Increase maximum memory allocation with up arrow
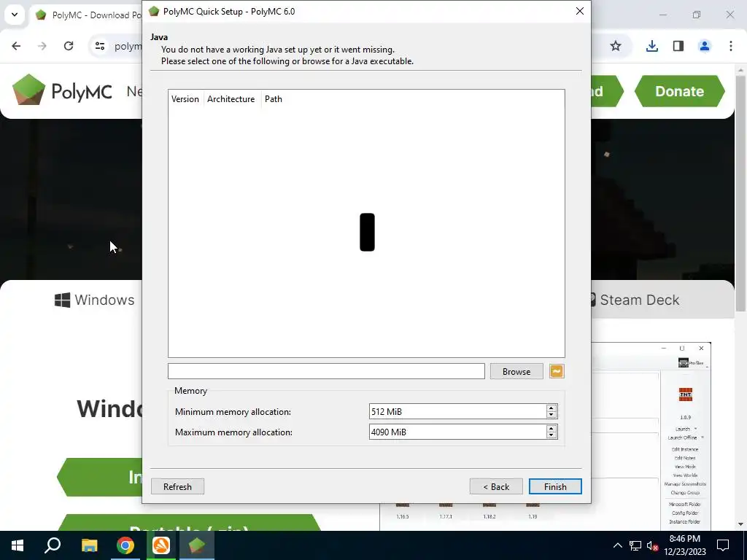747x560 pixels. [x=551, y=429]
